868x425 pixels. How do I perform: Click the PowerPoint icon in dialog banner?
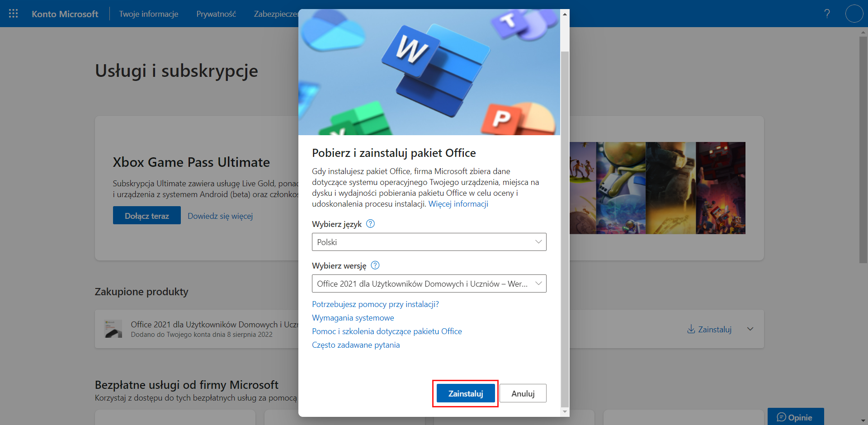[518, 118]
